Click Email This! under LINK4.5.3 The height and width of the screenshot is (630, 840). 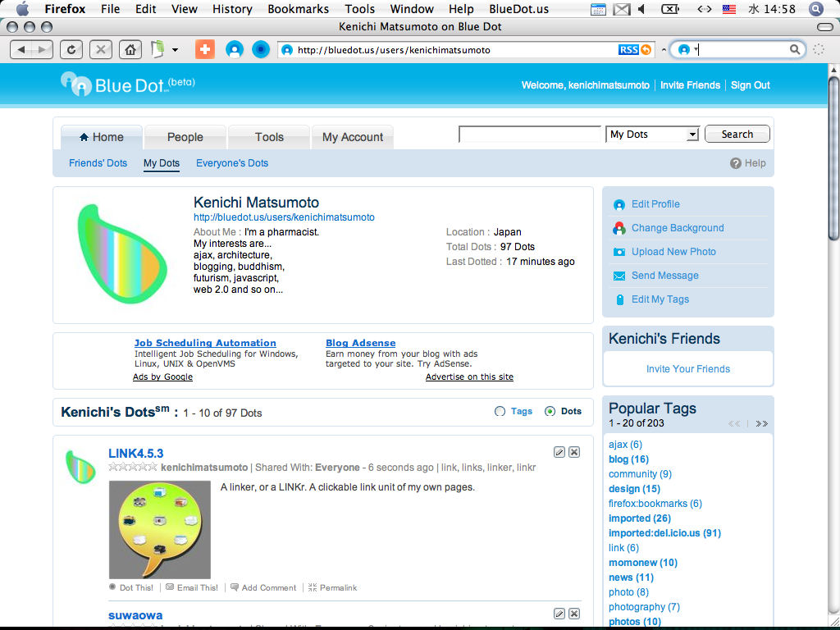pos(192,587)
